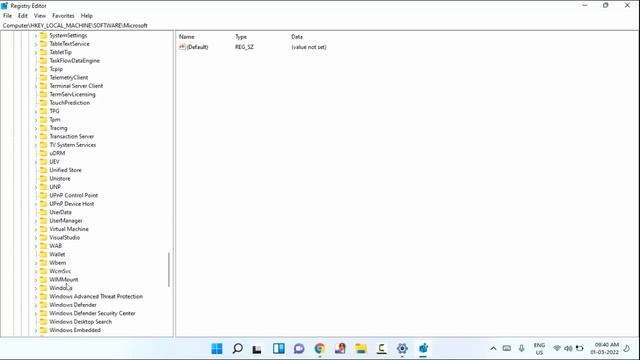This screenshot has width=640, height=360.
Task: Open the ENG US language switcher
Action: (x=539, y=349)
